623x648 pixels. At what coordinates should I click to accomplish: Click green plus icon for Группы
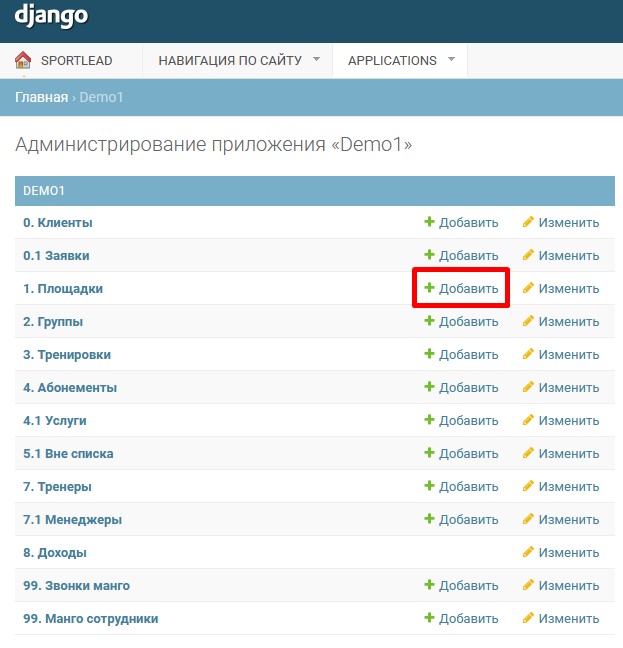429,321
